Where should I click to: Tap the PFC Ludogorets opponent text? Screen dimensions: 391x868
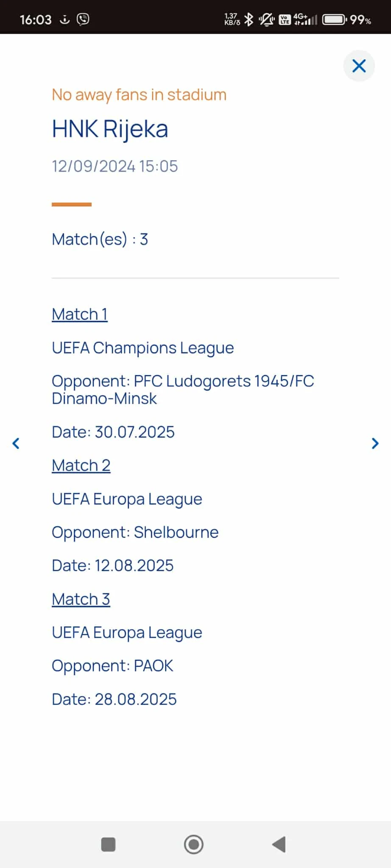[182, 389]
